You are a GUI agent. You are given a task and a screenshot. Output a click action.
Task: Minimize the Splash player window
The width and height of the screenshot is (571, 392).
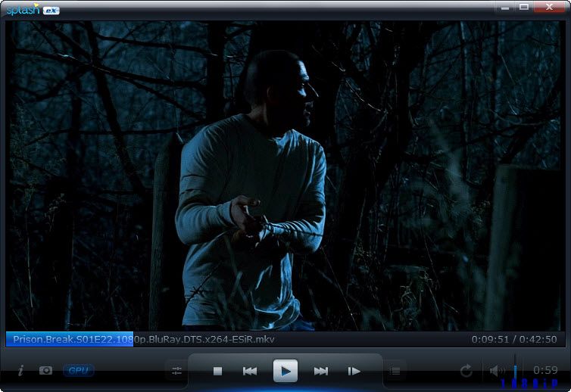point(504,7)
